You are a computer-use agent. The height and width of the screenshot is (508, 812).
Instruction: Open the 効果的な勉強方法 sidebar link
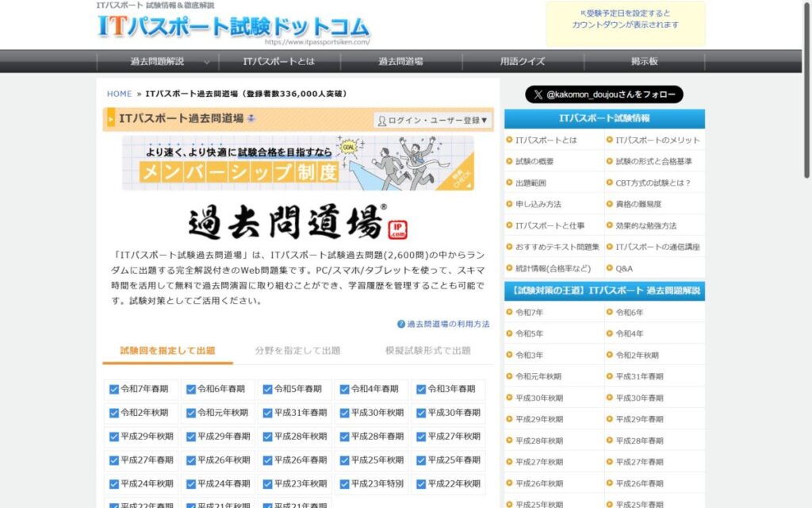pyautogui.click(x=646, y=226)
